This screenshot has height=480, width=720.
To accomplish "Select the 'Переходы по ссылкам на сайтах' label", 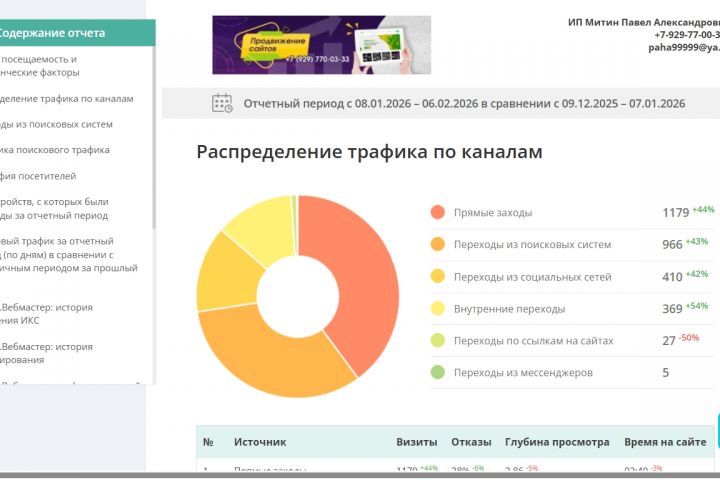I will pos(534,341).
